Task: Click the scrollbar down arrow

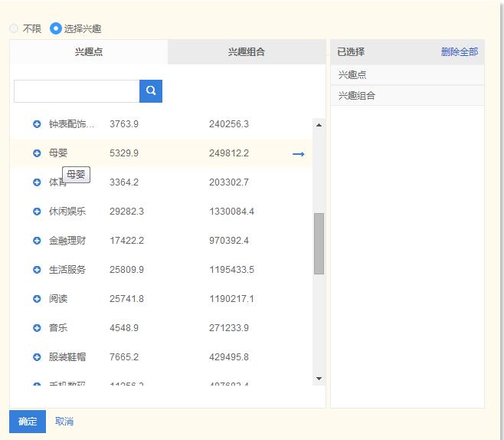Action: [x=319, y=379]
